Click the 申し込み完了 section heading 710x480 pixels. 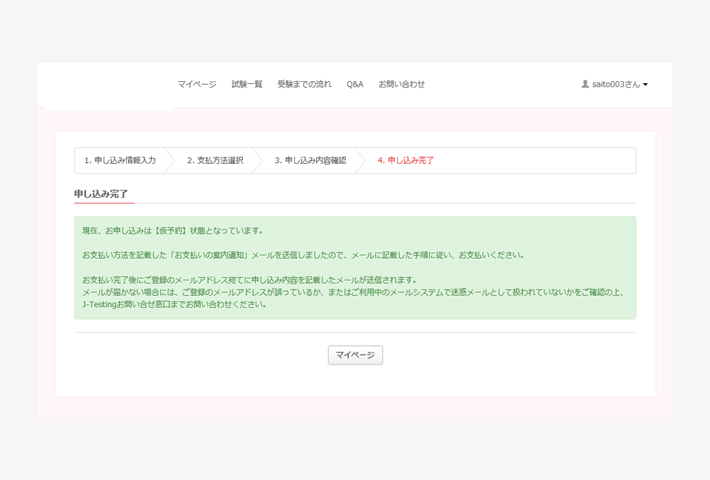click(x=101, y=194)
